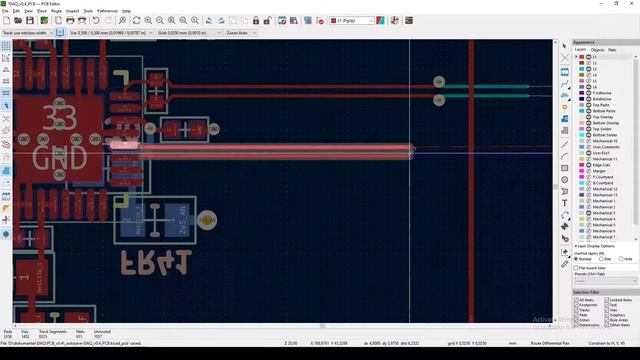The height and width of the screenshot is (360, 640).
Task: Select the Hide inactive layers radio button
Action: coord(621,259)
